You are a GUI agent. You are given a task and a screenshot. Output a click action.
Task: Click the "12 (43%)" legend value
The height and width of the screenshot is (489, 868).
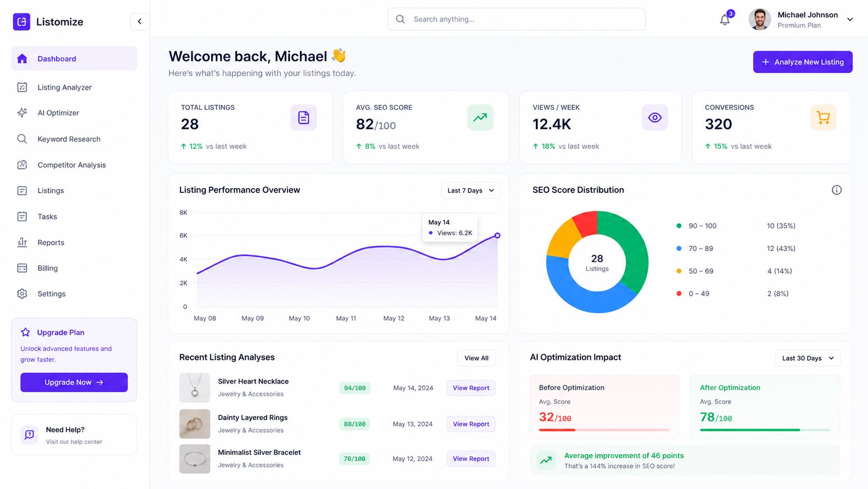[x=781, y=248]
